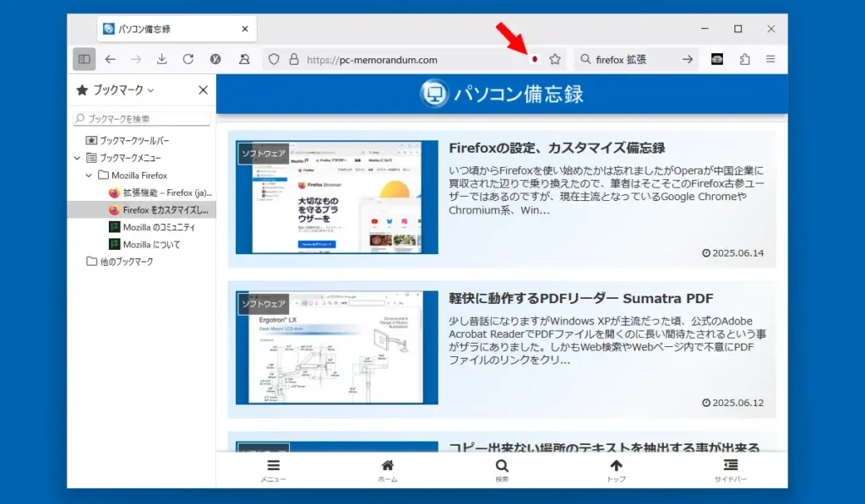Click the Firefox article thumbnail image
Viewport: 865px width, 504px height.
(336, 197)
